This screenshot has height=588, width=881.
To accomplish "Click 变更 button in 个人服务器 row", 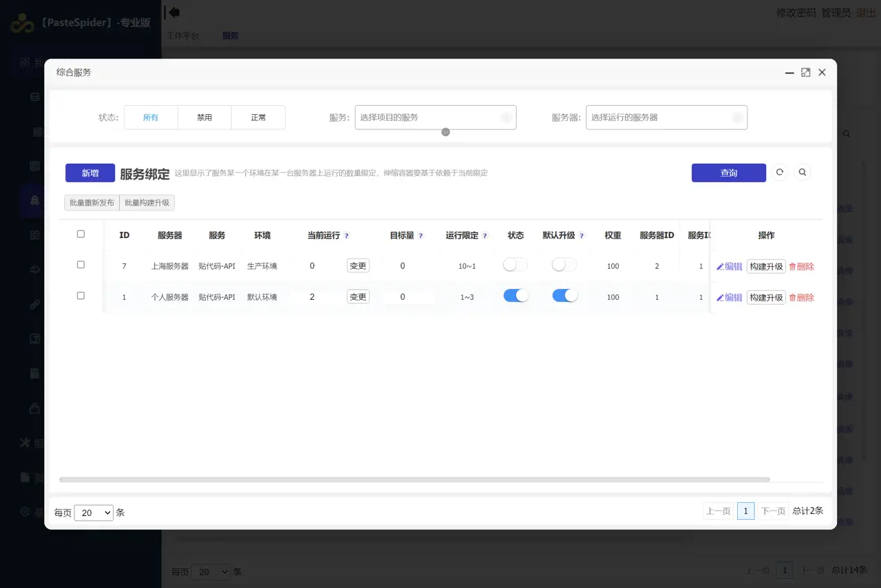I will pyautogui.click(x=358, y=297).
